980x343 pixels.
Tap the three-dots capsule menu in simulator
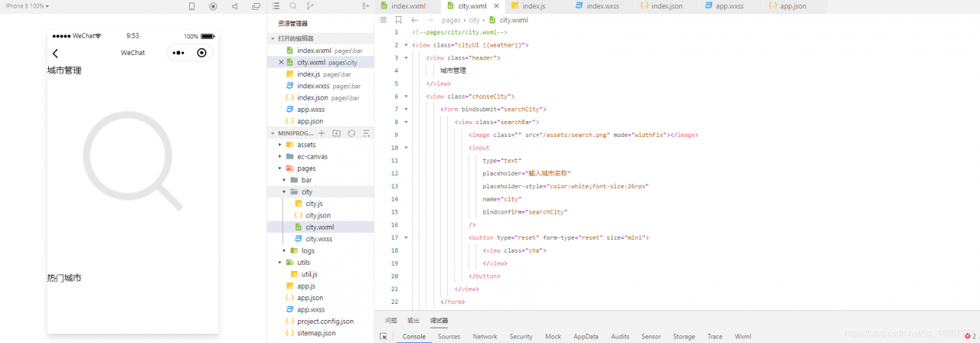click(178, 53)
